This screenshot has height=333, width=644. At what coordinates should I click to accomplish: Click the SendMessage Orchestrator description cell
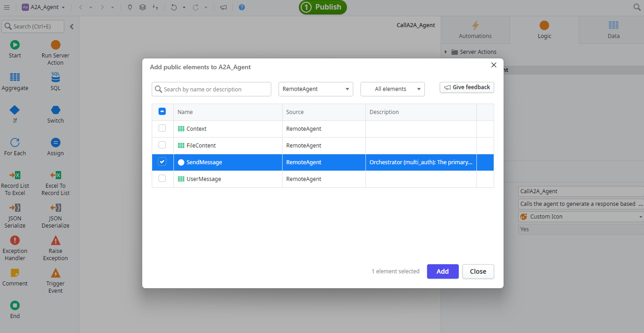point(421,162)
